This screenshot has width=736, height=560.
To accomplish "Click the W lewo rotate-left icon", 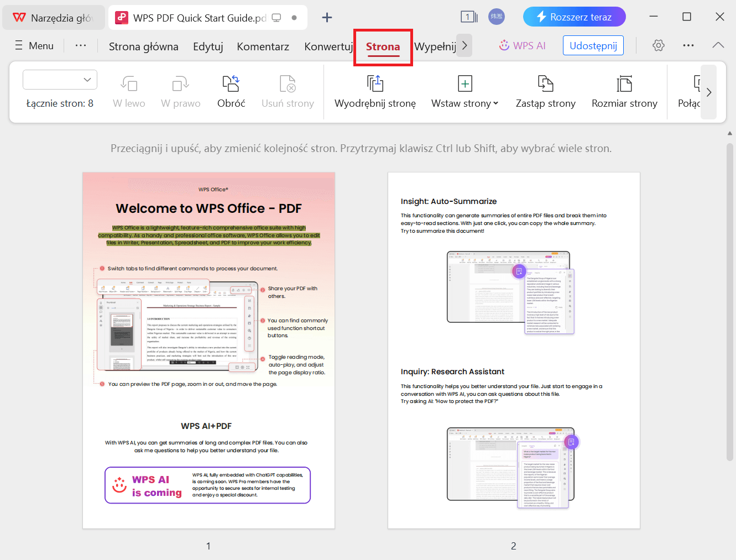I will click(129, 84).
